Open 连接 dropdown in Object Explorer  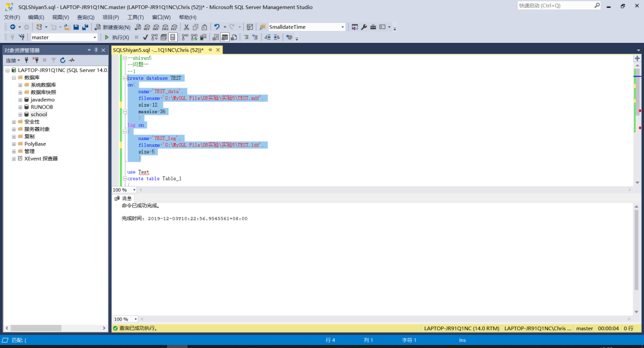pos(13,60)
